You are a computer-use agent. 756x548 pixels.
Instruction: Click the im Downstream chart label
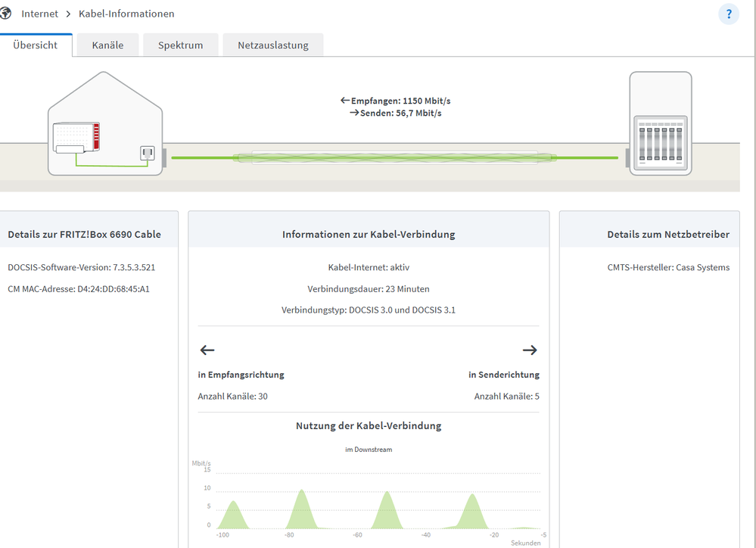tap(369, 450)
